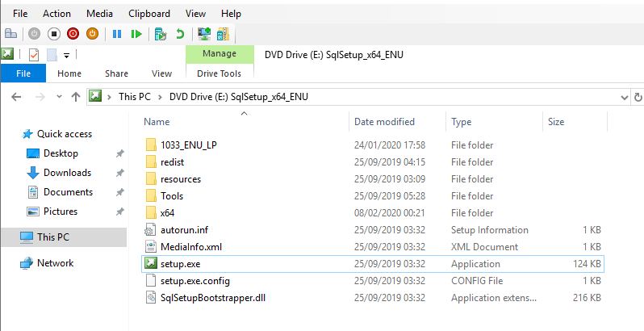
Task: Switch to the Share ribbon tab
Action: tap(116, 73)
